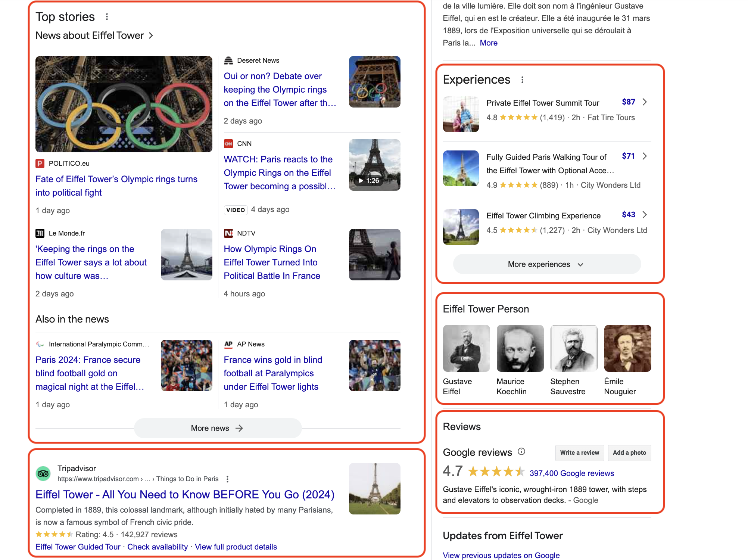Open Experiences three-dot options menu
The width and height of the screenshot is (748, 560).
coord(522,80)
